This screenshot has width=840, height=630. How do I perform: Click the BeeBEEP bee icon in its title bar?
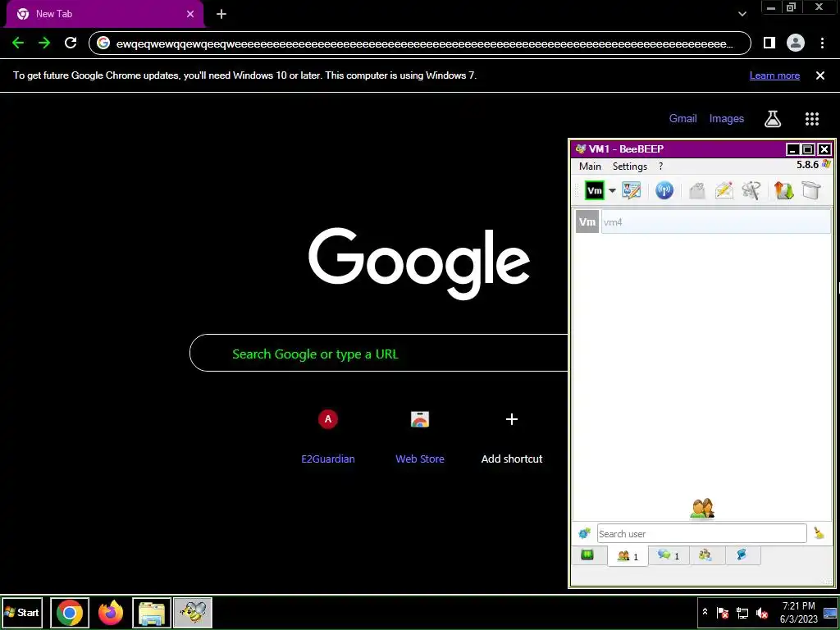580,149
